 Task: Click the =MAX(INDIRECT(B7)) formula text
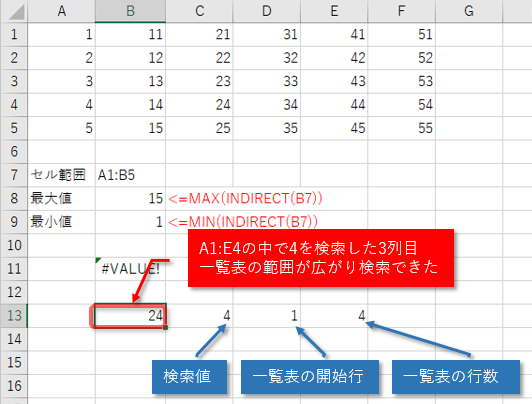point(245,198)
